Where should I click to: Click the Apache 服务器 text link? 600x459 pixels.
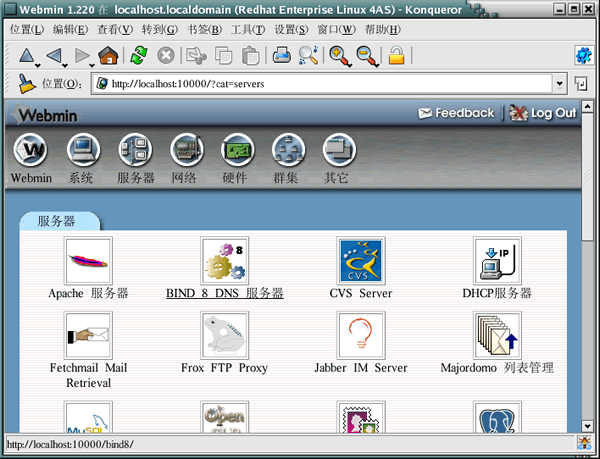[88, 293]
